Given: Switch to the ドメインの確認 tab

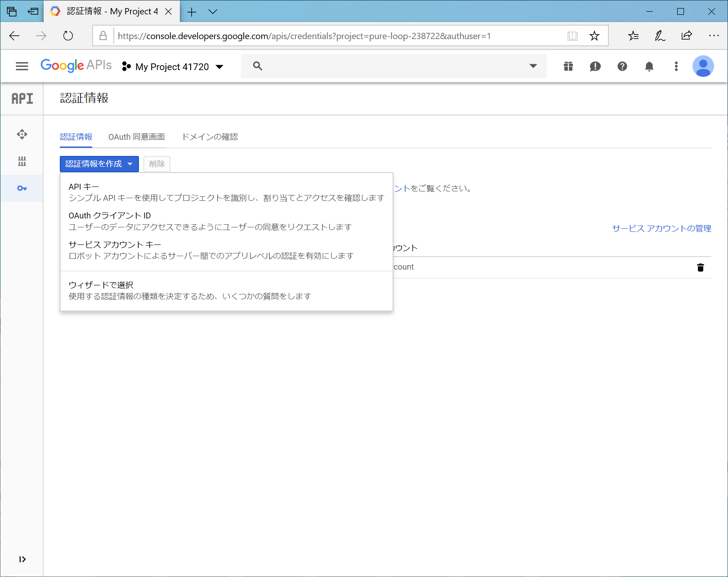Looking at the screenshot, I should tap(210, 137).
